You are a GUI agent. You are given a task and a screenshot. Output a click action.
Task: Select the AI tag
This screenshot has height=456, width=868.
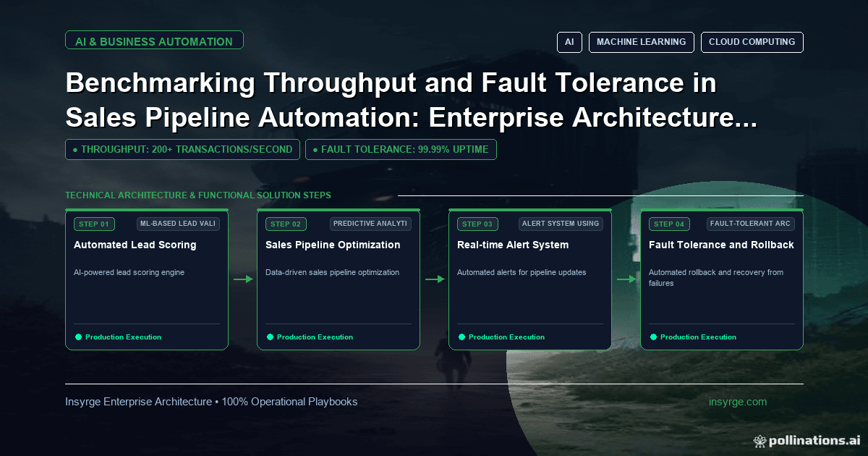click(569, 42)
